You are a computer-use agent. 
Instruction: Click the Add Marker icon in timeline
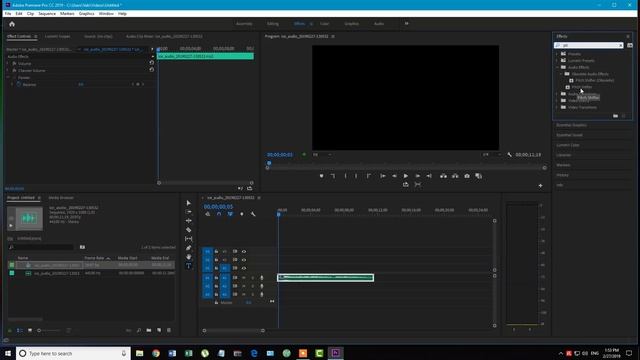[242, 214]
